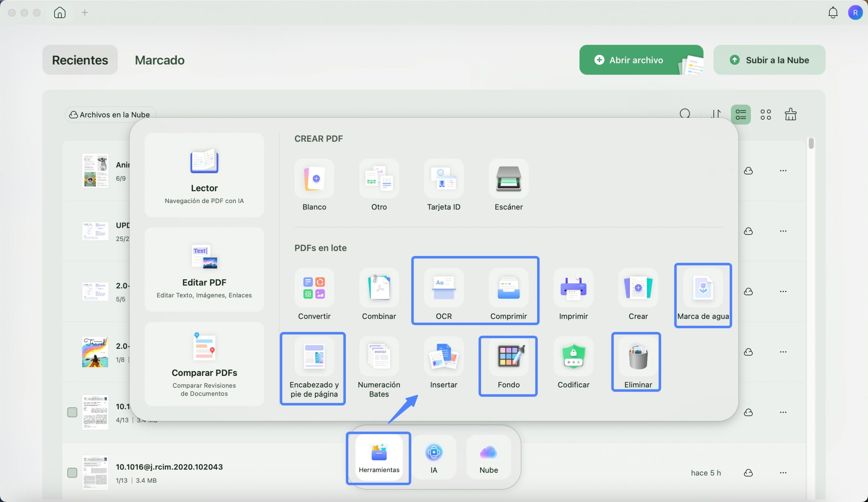Image resolution: width=868 pixels, height=502 pixels.
Task: Open more options for the 1/8 file row
Action: pos(783,352)
